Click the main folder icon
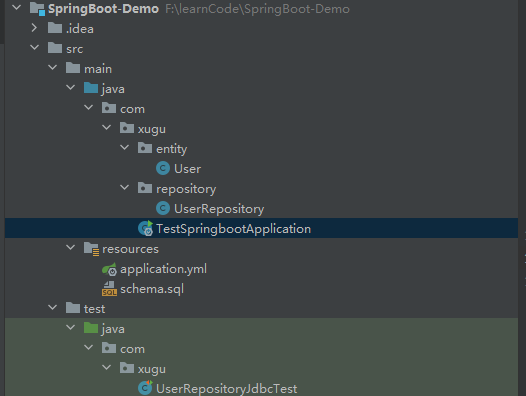The width and height of the screenshot is (526, 396). click(73, 68)
